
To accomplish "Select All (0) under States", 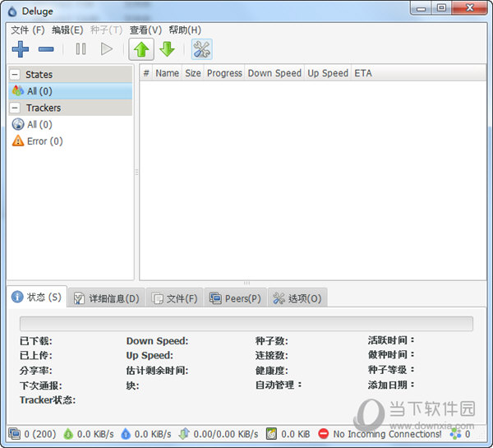I will coord(71,91).
